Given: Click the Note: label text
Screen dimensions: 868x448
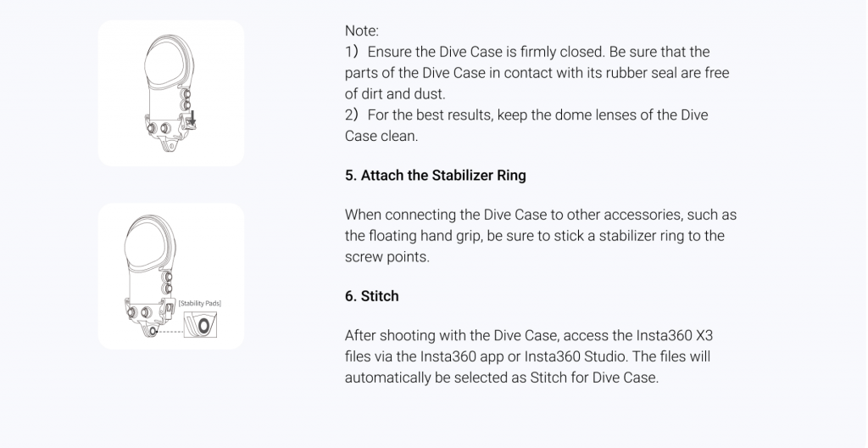Looking at the screenshot, I should pos(361,31).
